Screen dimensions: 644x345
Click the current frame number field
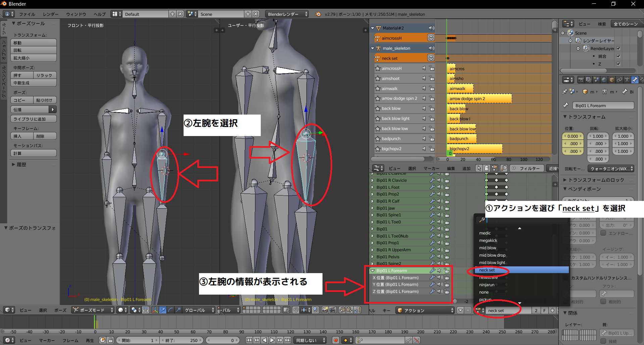pos(222,340)
